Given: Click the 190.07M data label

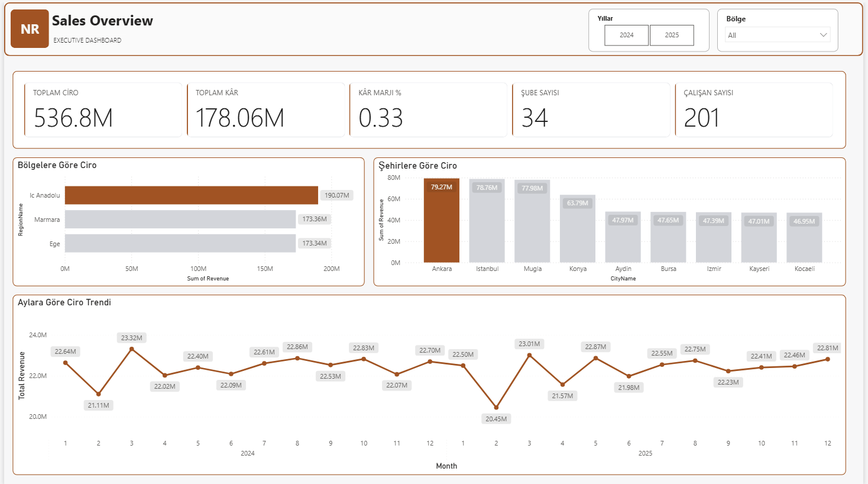Looking at the screenshot, I should (x=337, y=195).
